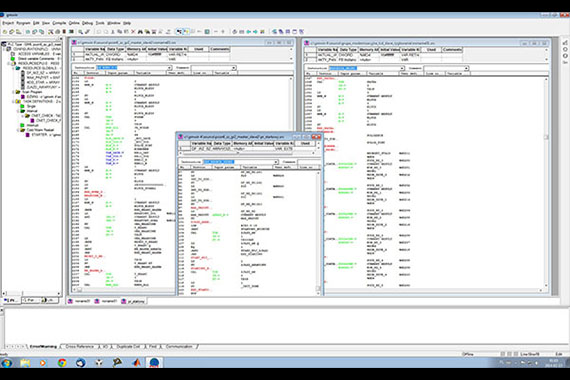Viewport: 570px width, 380px height.
Task: Open Google Chrome from the taskbar
Action: [x=62, y=363]
